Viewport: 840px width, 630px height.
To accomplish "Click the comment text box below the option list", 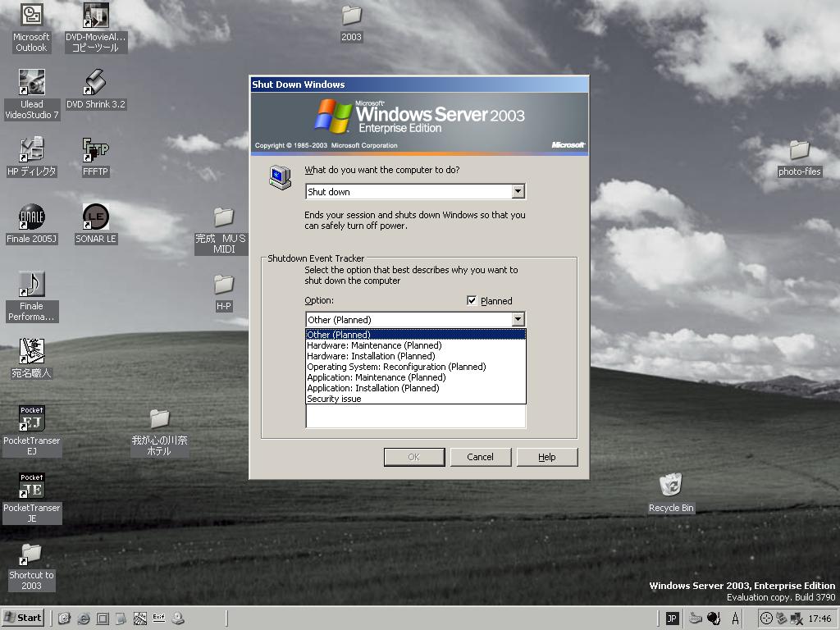I will click(415, 416).
